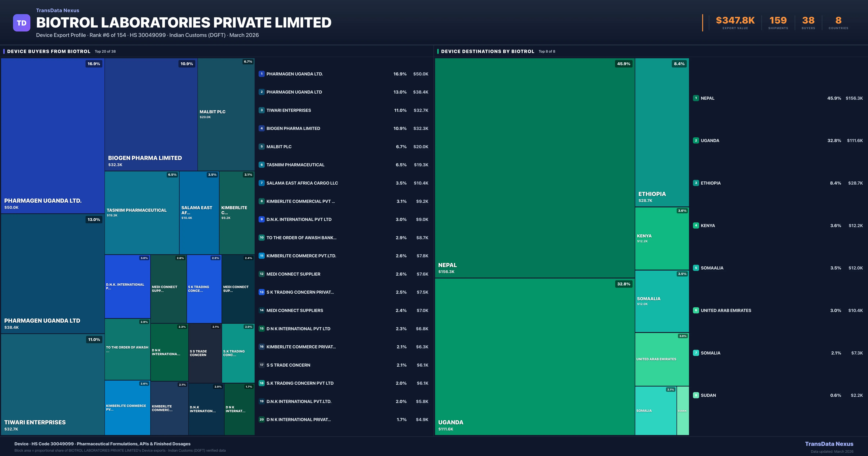Click rank badge 9 for D.N.K. International
Viewport: 868px width, 456px height.
tap(261, 219)
